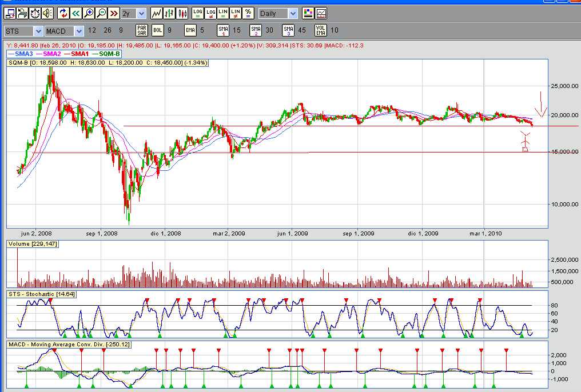Zoom out with the magnifier minus icon
581x392 pixels.
point(101,13)
